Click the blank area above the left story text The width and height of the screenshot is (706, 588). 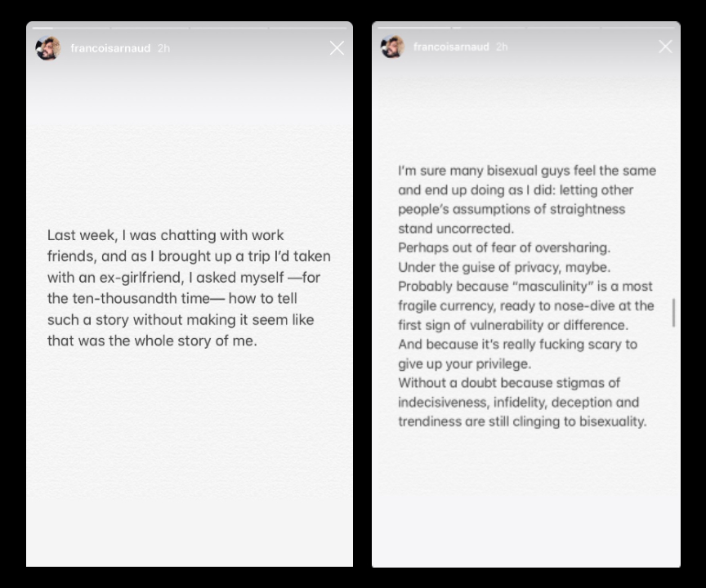189,147
